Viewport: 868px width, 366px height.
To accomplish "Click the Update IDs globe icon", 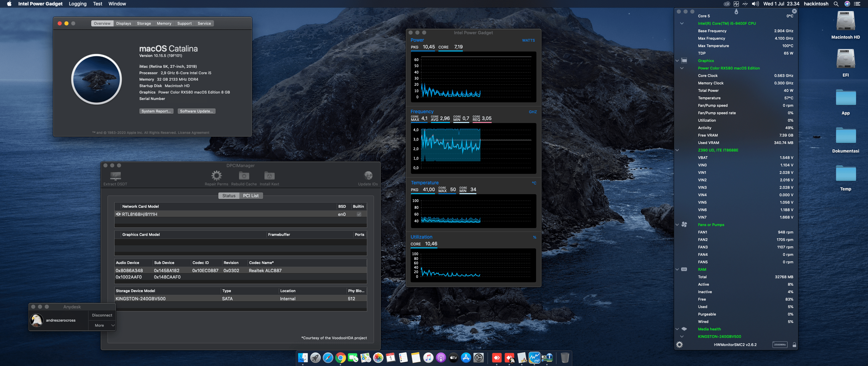I will click(368, 176).
